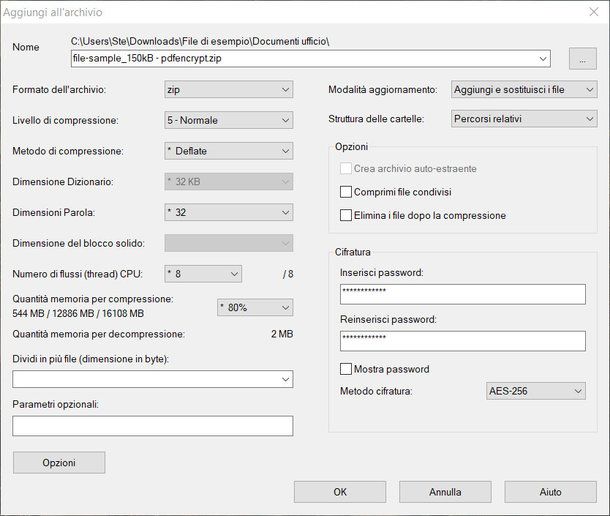This screenshot has height=516, width=610.
Task: Open CPU thread count dropdown
Action: click(203, 273)
